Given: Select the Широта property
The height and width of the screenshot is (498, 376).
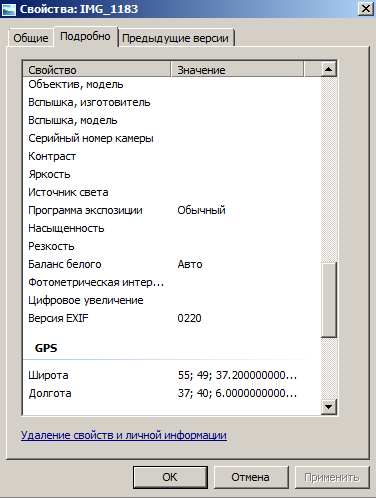Looking at the screenshot, I should (x=48, y=375).
